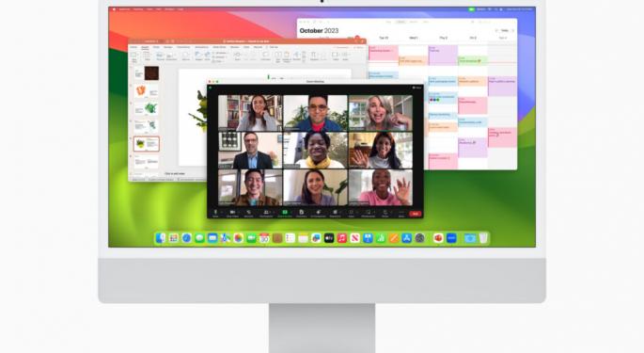The image size is (644, 353).
Task: Launch FaceTime from the Dock
Action: click(x=251, y=238)
